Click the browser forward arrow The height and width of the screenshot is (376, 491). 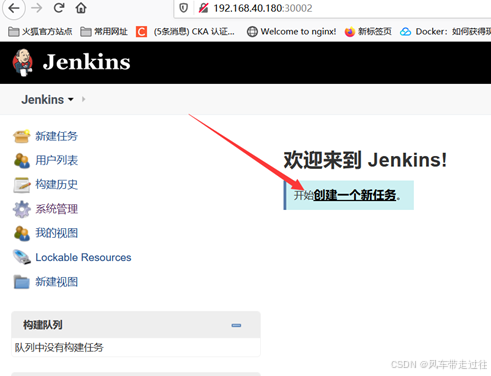(x=37, y=8)
